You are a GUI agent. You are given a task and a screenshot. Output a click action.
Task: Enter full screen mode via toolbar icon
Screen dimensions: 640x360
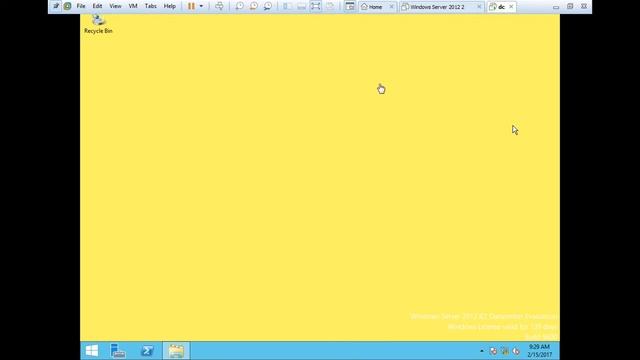(x=316, y=6)
